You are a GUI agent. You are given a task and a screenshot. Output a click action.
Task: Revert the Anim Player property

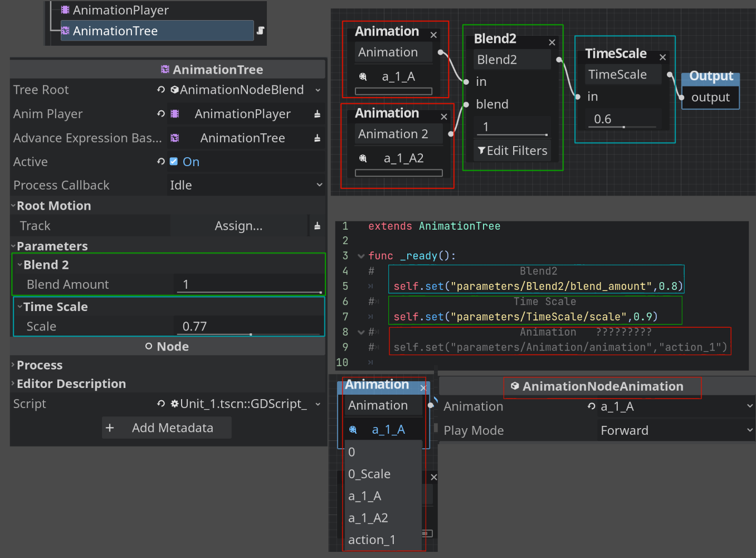tap(161, 114)
